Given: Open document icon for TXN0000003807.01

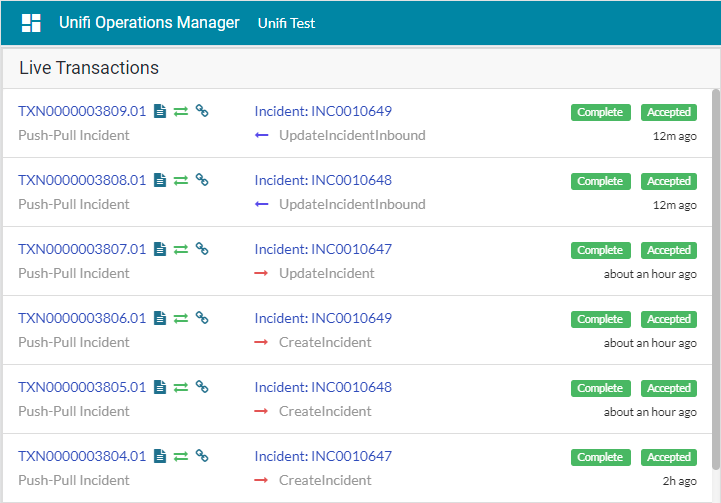Looking at the screenshot, I should [159, 250].
